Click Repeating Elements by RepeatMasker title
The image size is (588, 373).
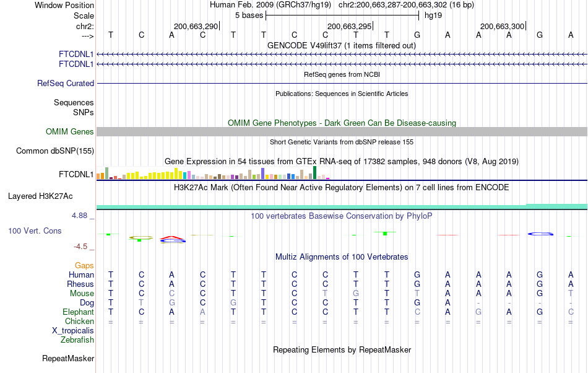point(342,349)
